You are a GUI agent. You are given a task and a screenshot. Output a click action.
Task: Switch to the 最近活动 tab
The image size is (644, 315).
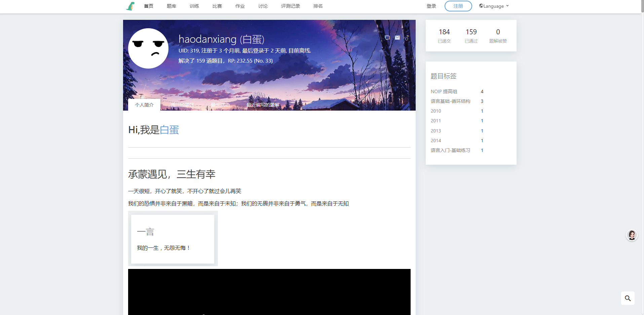click(220, 105)
